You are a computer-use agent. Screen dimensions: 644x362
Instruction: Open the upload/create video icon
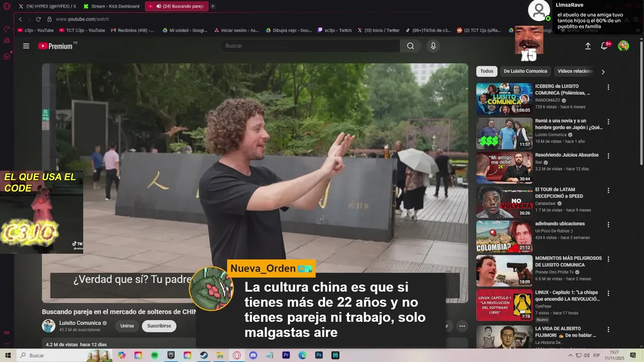point(588,46)
